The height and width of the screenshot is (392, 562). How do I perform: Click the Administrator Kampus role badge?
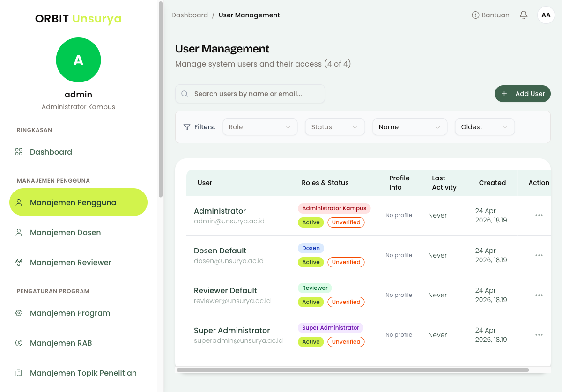click(x=334, y=208)
